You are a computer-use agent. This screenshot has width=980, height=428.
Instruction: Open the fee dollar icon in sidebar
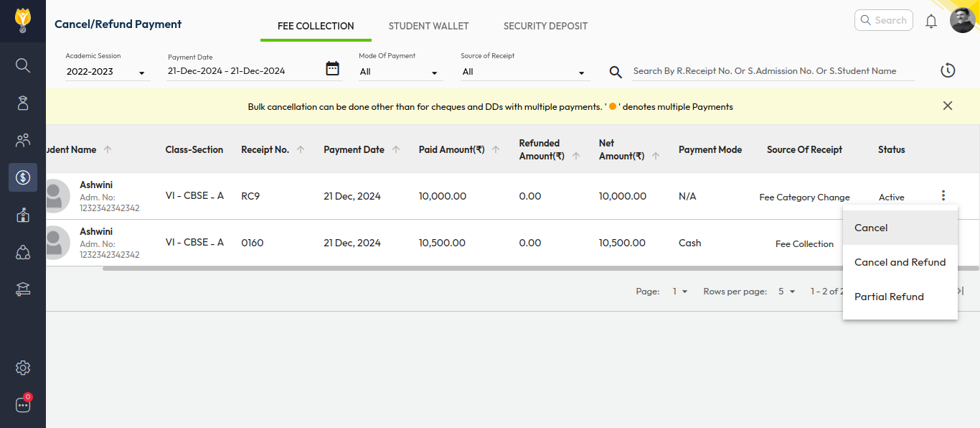click(23, 177)
